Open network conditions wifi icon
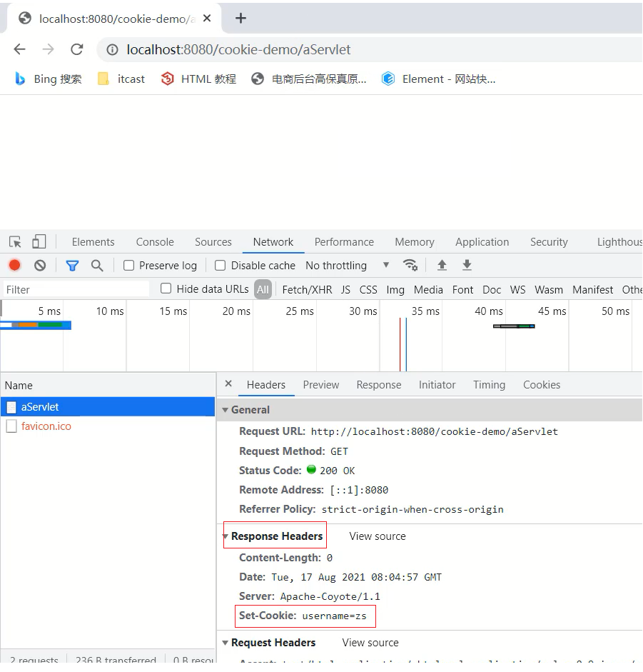643x672 pixels. pos(410,265)
